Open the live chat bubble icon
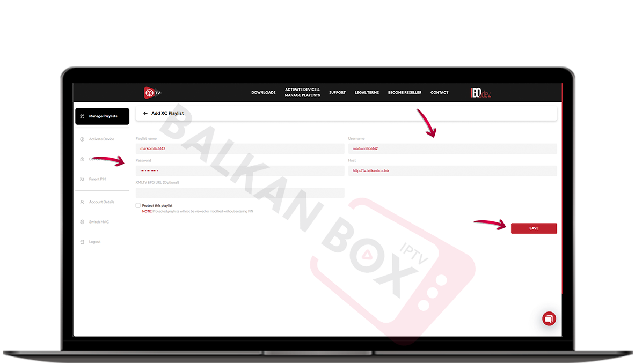 click(549, 318)
